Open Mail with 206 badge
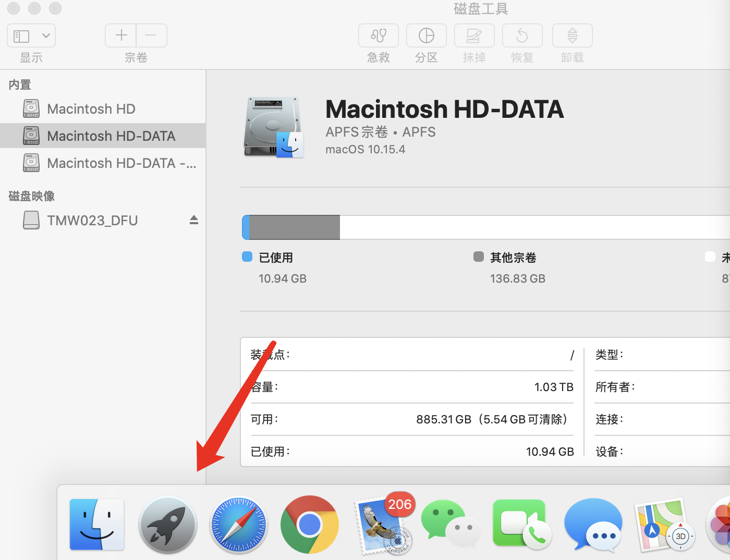730x560 pixels. pos(384,525)
